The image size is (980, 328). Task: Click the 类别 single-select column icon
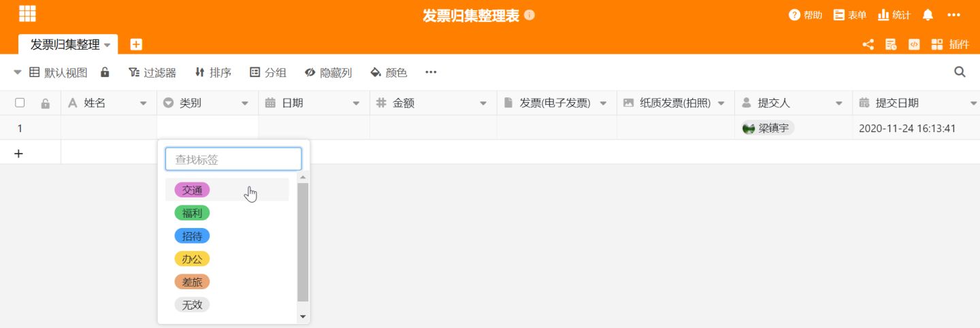coord(168,103)
